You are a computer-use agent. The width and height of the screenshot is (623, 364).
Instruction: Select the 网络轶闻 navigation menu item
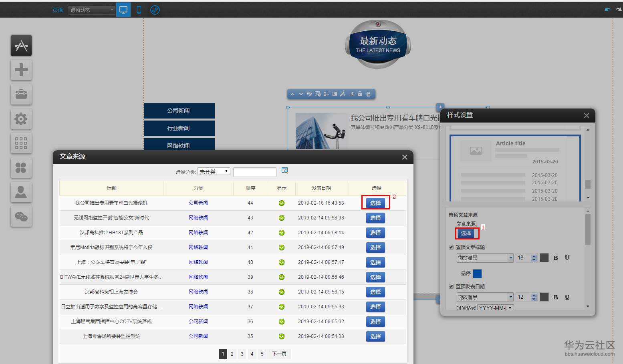click(x=179, y=145)
